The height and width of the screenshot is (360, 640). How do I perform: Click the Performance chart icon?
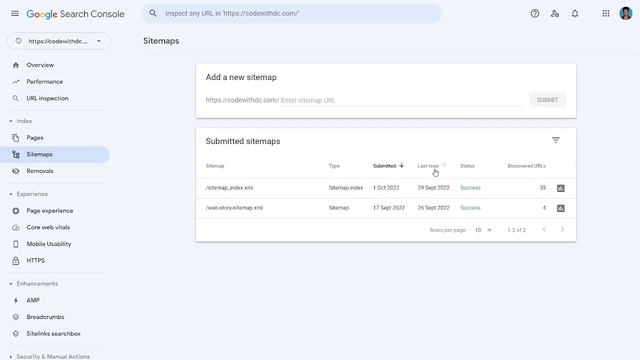(x=16, y=82)
